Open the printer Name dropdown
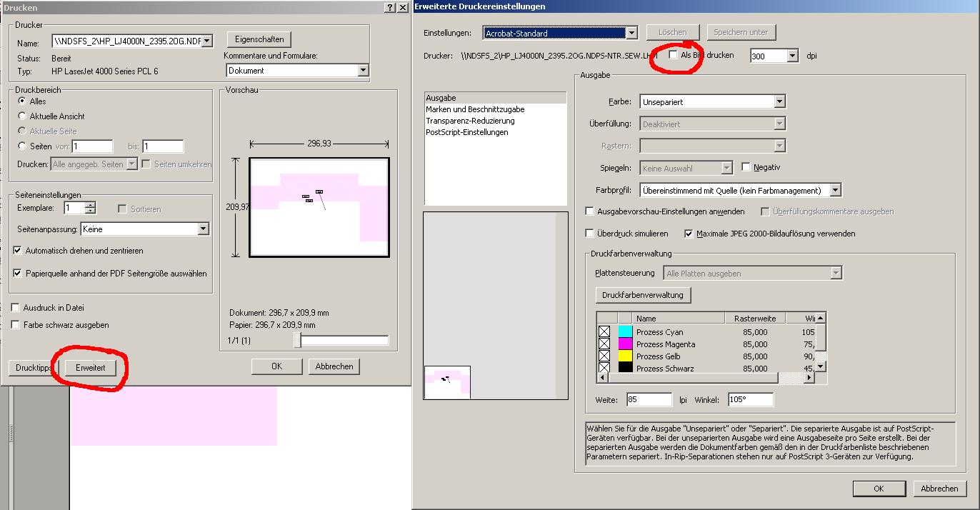 (207, 41)
